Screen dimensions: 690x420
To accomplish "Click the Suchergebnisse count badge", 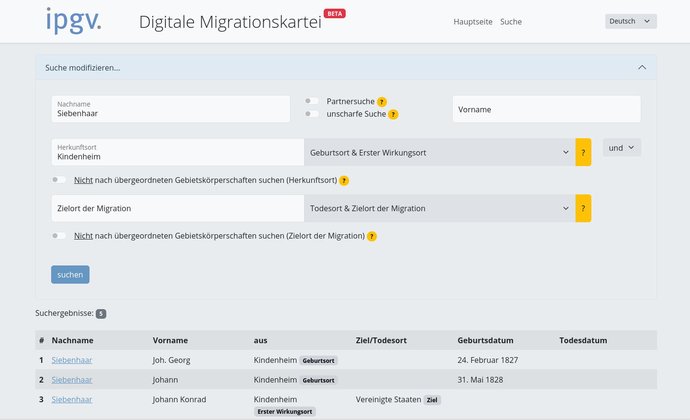I will click(101, 313).
